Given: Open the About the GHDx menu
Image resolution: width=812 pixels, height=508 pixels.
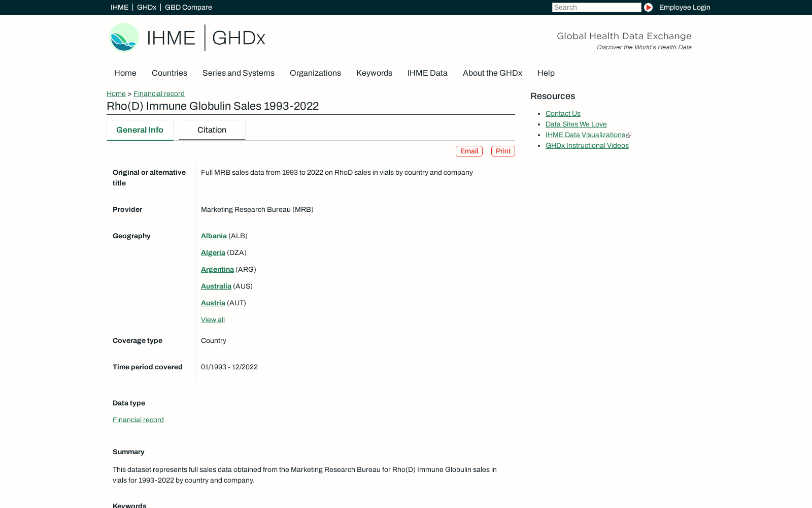Looking at the screenshot, I should click(x=492, y=73).
